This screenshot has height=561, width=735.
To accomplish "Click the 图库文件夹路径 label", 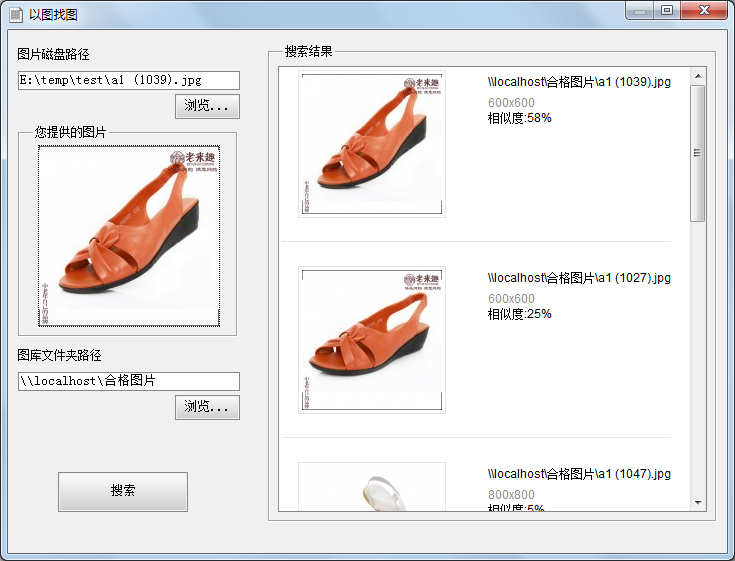I will pos(59,355).
